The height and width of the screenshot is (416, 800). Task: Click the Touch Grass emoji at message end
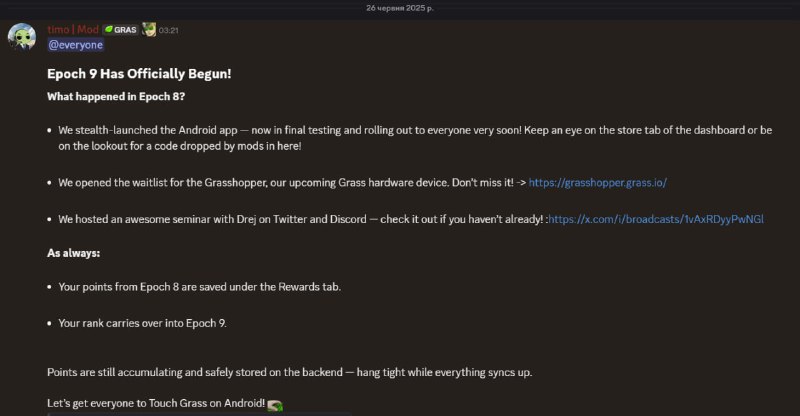tap(275, 405)
